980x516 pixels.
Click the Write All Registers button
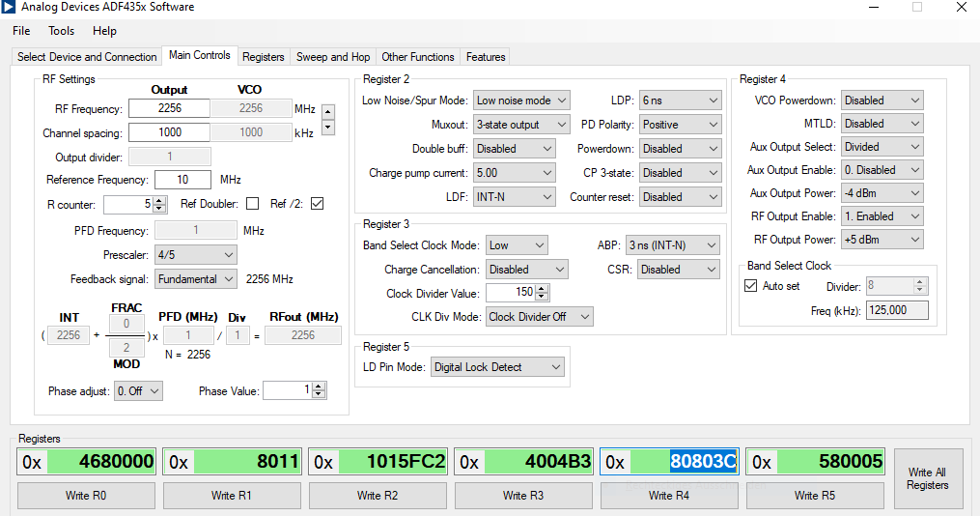(x=928, y=478)
